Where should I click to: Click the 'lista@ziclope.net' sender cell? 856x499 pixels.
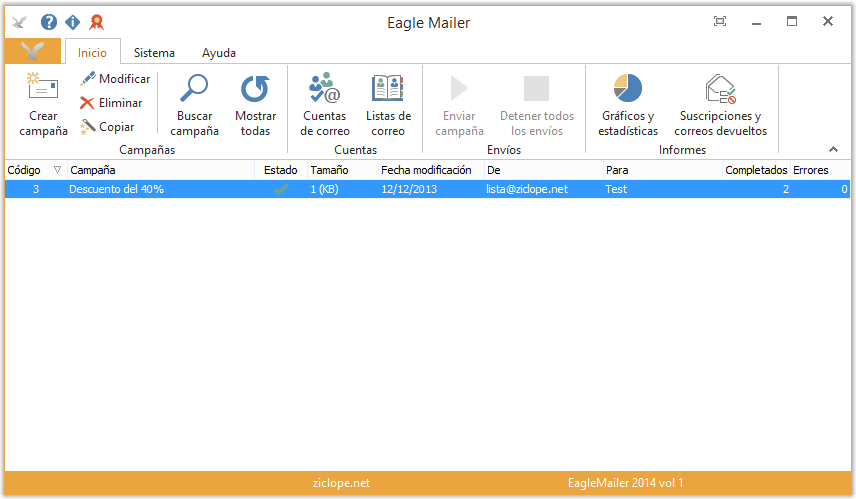click(x=527, y=189)
